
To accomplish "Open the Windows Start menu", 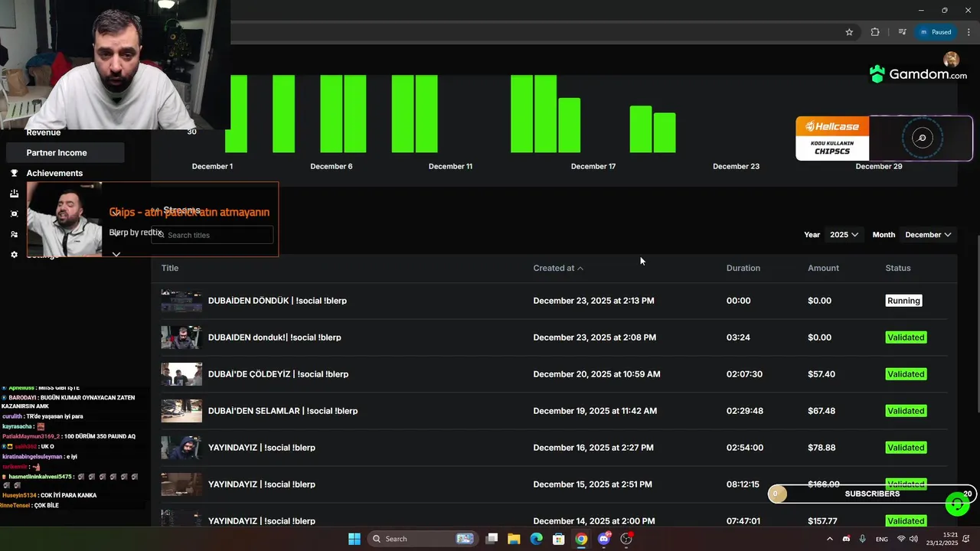I will tap(354, 539).
